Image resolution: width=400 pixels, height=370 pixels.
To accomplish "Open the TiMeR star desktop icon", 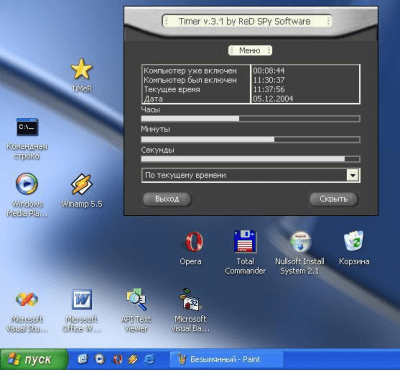I will [x=82, y=69].
